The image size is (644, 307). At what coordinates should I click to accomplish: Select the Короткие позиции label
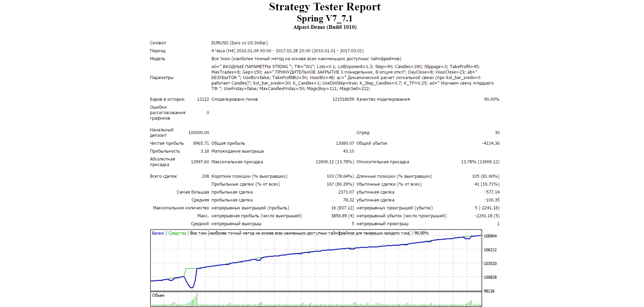[249, 176]
